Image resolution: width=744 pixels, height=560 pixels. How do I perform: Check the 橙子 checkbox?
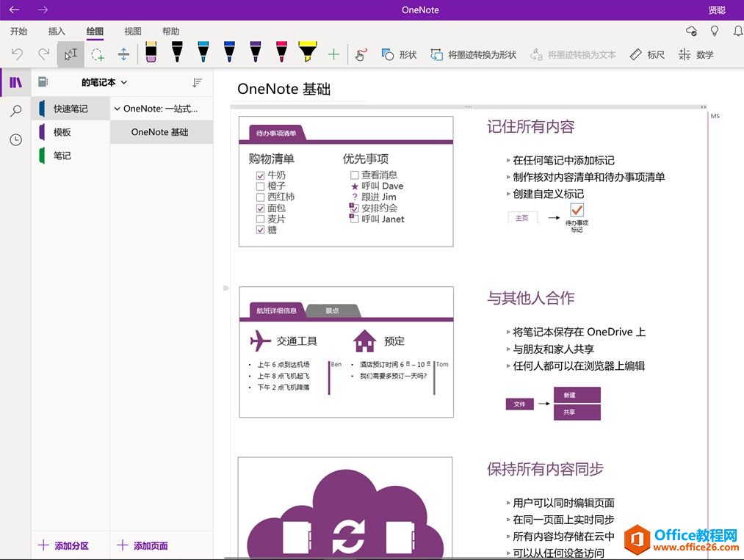coord(260,186)
